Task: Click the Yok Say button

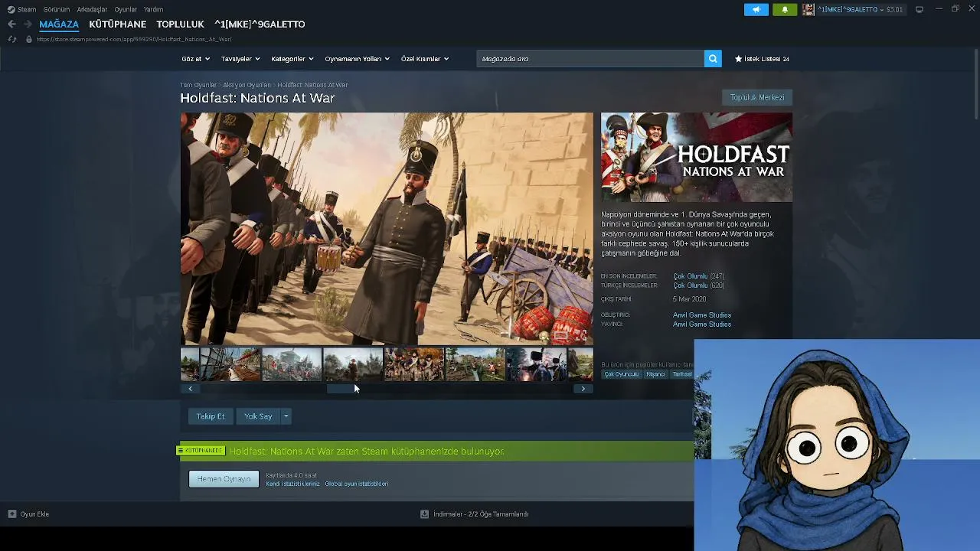Action: [258, 416]
